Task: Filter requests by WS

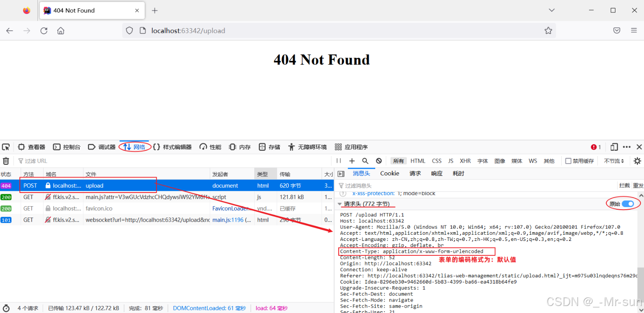Action: tap(533, 161)
